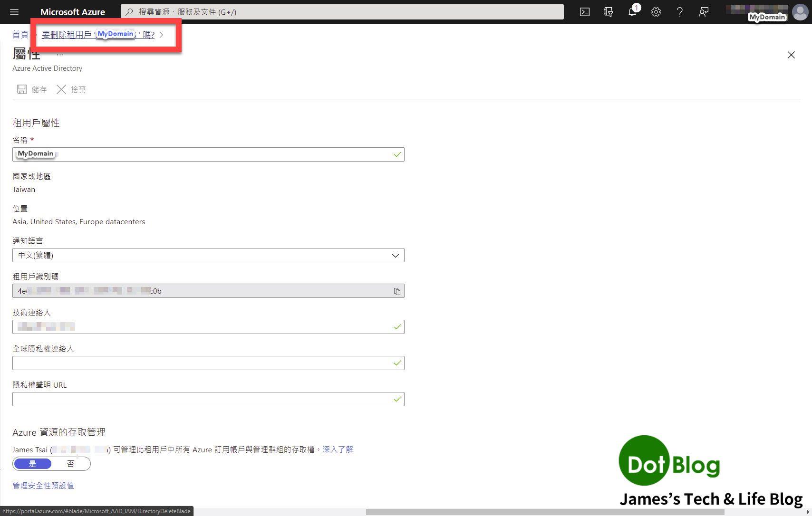Focus the Azure search box

[x=342, y=12]
